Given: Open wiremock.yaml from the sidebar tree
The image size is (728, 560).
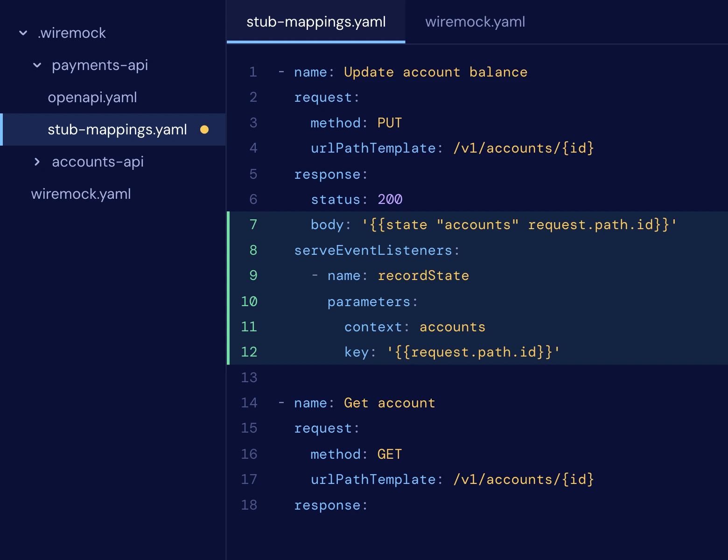Looking at the screenshot, I should pos(81,194).
